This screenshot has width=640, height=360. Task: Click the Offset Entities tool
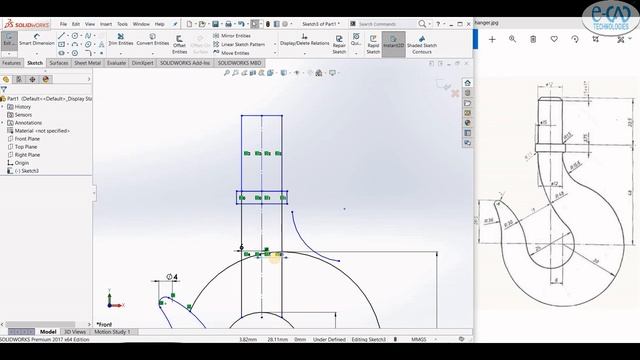click(x=179, y=44)
